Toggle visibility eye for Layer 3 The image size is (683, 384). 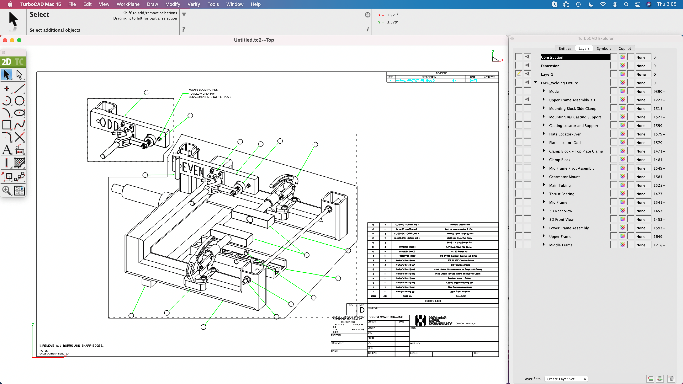[x=527, y=74]
